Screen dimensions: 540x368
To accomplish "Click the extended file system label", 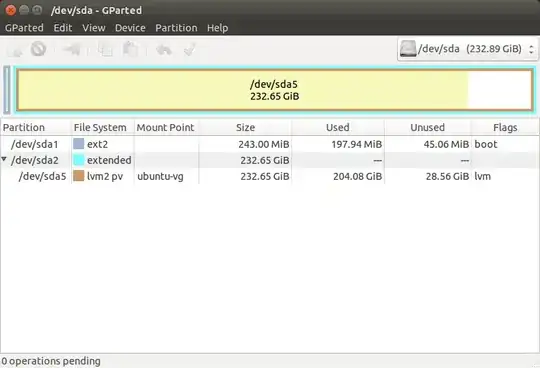I will [x=109, y=160].
